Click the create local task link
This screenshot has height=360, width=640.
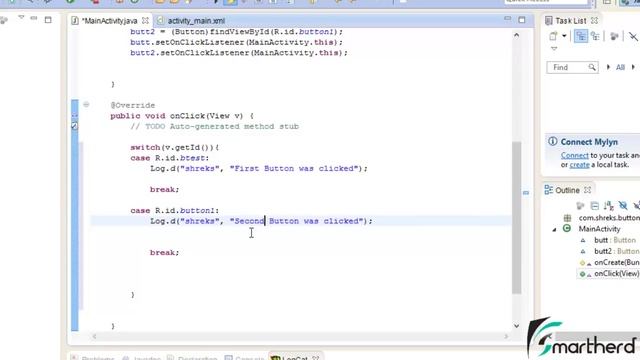point(580,165)
